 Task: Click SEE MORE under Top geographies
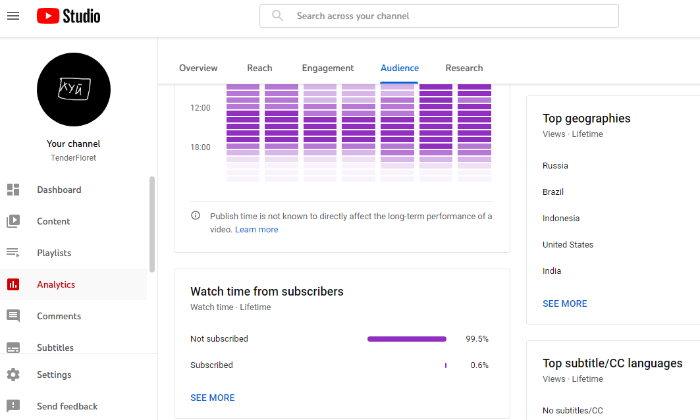[565, 304]
